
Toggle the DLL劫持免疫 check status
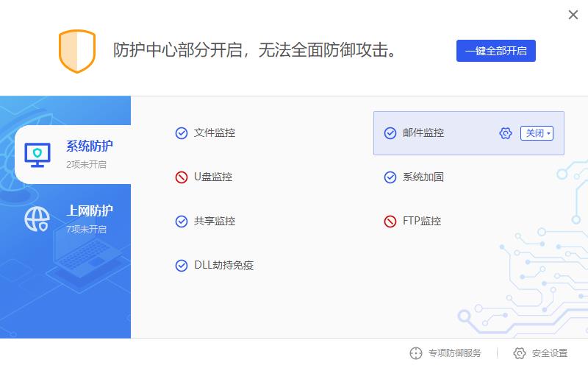(x=182, y=266)
